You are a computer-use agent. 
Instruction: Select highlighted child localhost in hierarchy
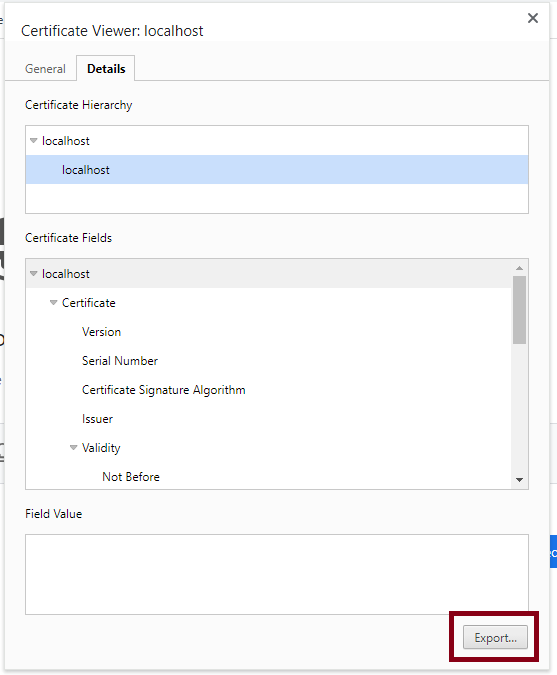point(277,170)
